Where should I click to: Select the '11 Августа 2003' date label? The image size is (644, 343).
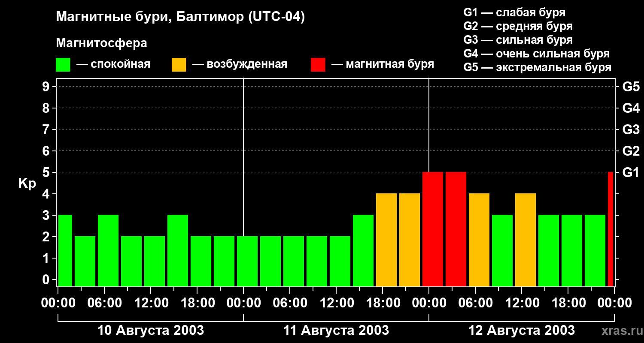click(336, 331)
